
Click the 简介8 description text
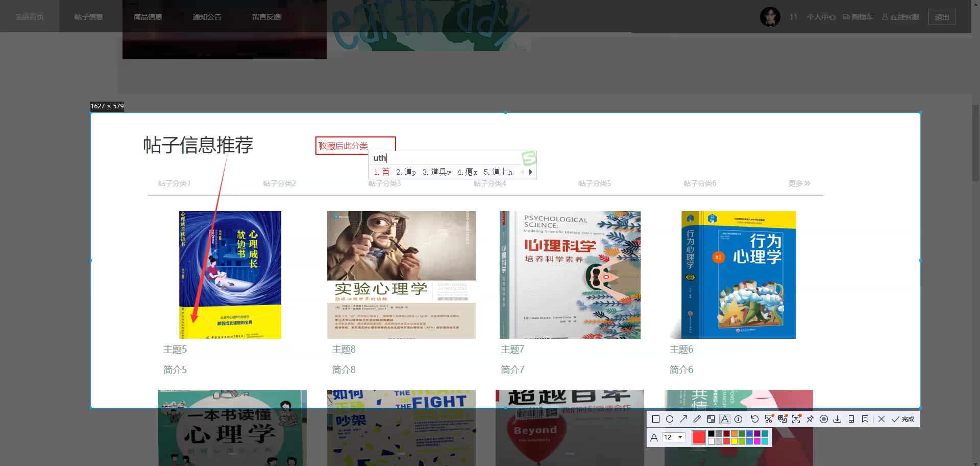coord(344,370)
